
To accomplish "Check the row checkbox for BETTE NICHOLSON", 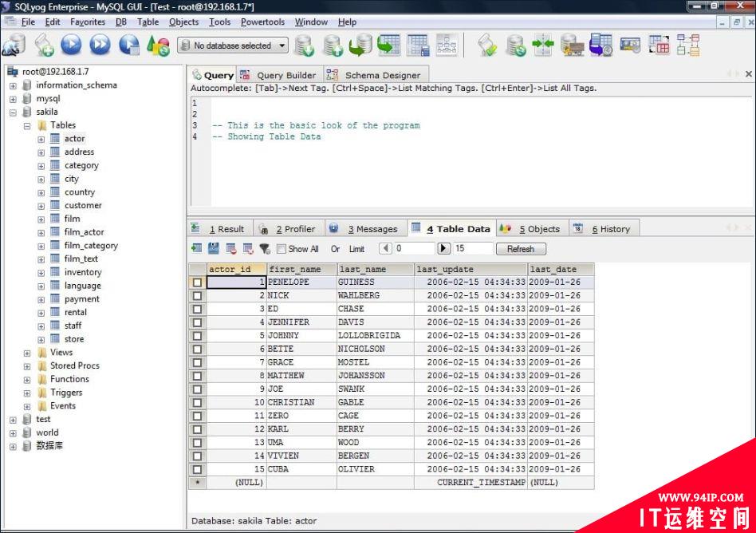I will [197, 349].
